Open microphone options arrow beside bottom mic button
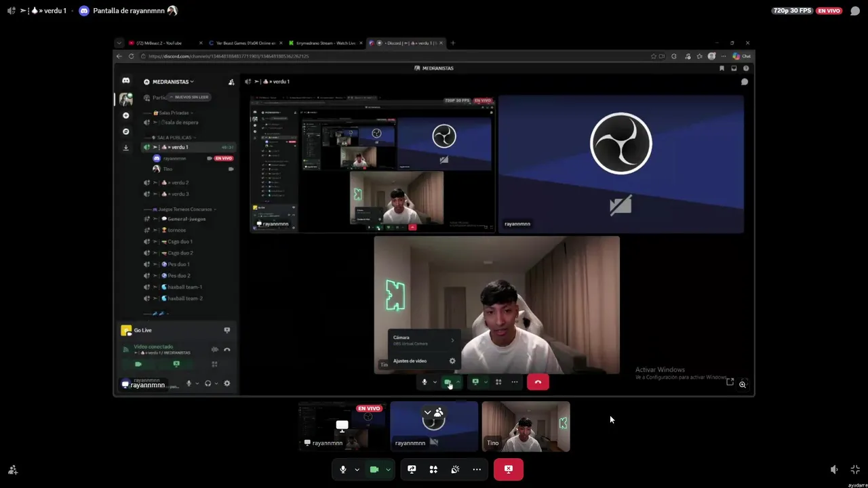 pyautogui.click(x=357, y=470)
